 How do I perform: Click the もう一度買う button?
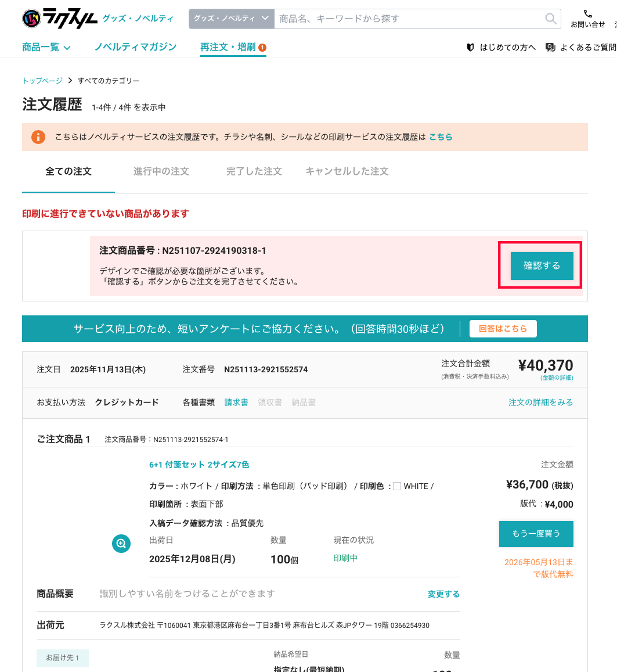click(536, 534)
